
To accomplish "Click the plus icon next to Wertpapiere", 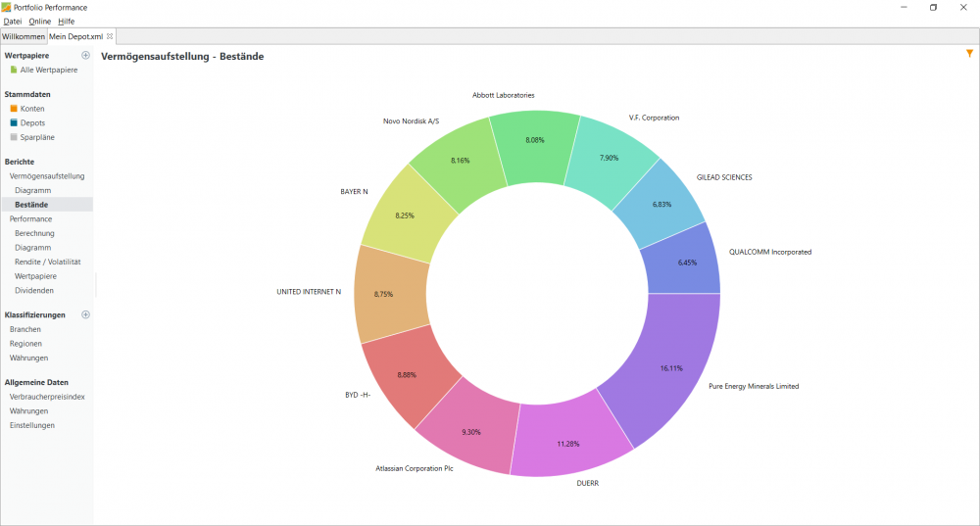I will coord(85,55).
